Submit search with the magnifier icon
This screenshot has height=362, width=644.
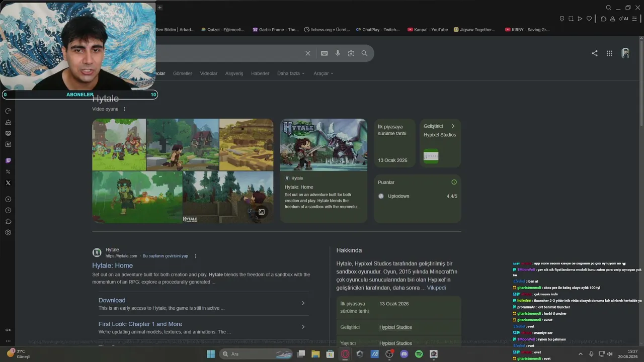click(364, 53)
